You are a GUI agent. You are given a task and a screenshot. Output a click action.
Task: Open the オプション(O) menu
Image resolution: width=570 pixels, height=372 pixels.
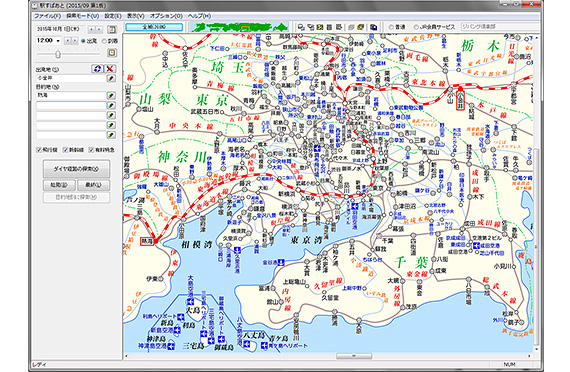pos(166,16)
